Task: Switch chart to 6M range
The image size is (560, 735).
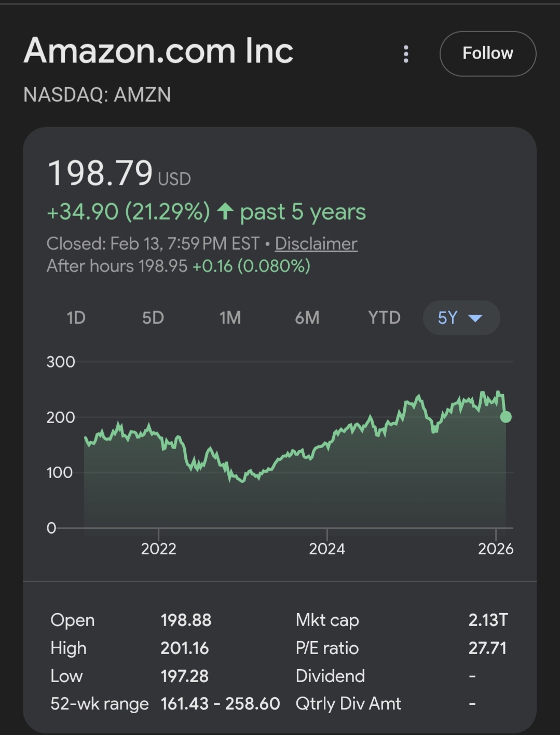Action: click(307, 317)
